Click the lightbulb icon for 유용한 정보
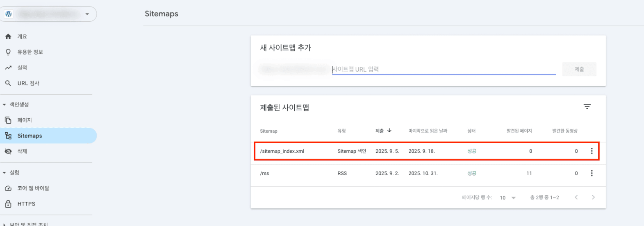Screen dimensions: 644x226 click(x=8, y=52)
